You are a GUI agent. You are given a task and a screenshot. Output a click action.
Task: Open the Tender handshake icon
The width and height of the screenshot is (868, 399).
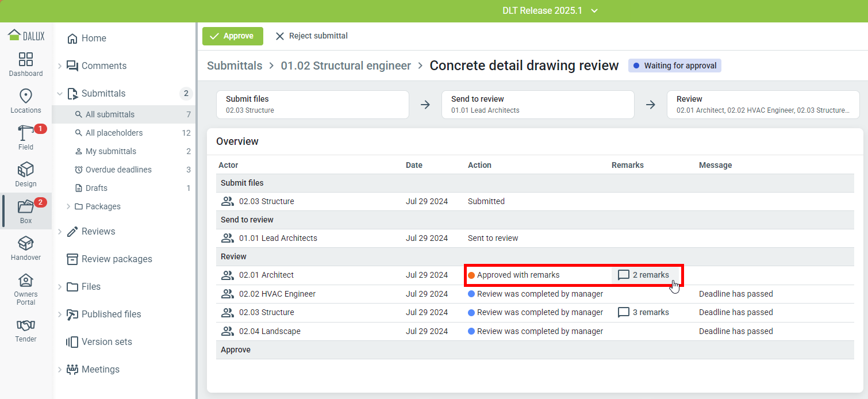[x=26, y=325]
